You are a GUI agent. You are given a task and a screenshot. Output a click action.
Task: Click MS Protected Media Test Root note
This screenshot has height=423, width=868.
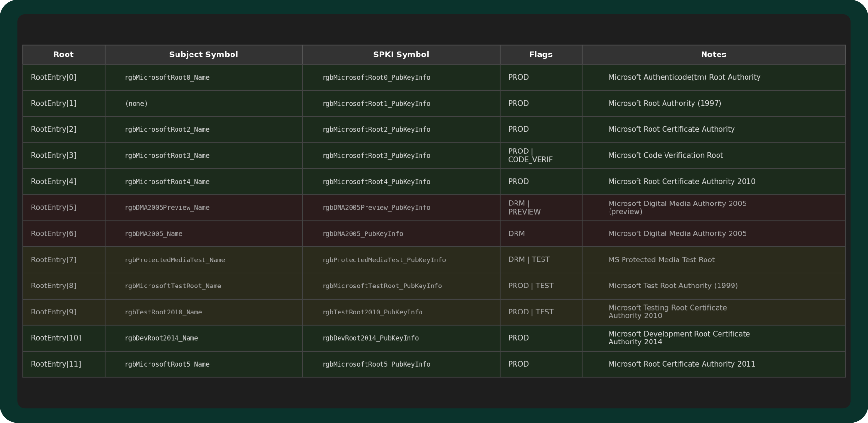click(662, 259)
